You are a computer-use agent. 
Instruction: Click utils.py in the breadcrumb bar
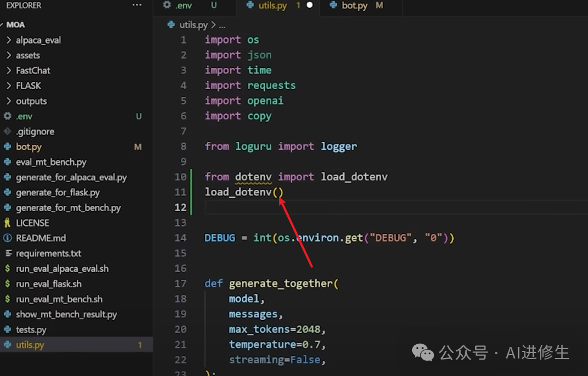(x=193, y=25)
